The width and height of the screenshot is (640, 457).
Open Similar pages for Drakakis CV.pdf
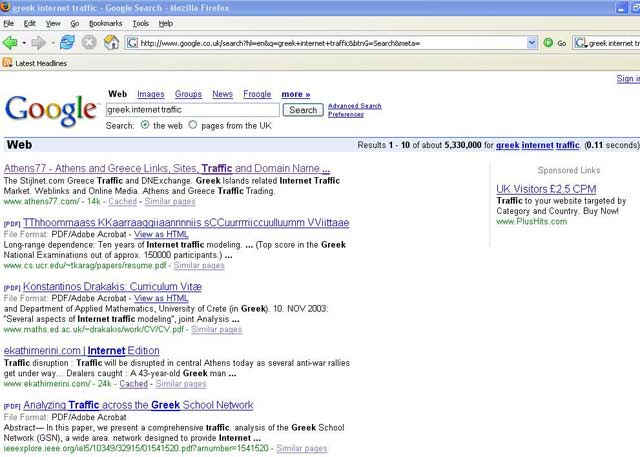point(216,329)
